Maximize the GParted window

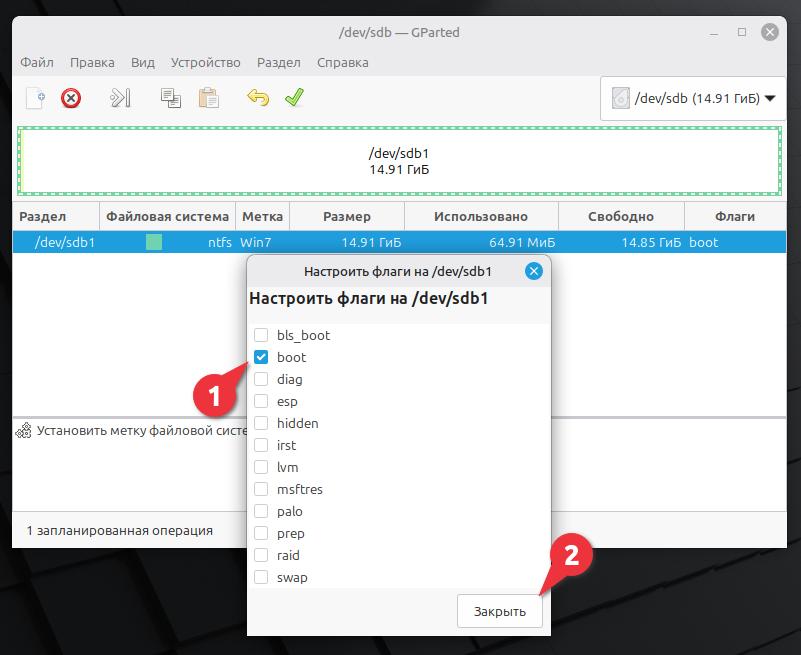tap(742, 32)
